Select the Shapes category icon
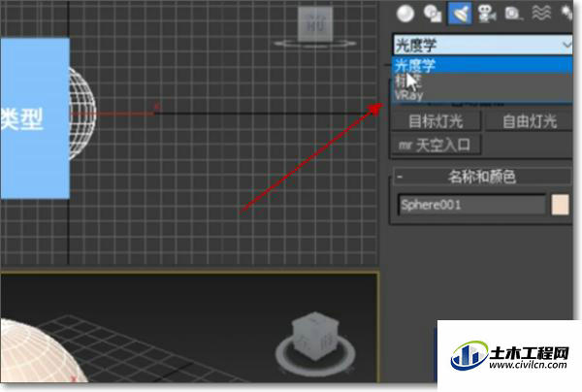The width and height of the screenshot is (582, 392). click(433, 14)
